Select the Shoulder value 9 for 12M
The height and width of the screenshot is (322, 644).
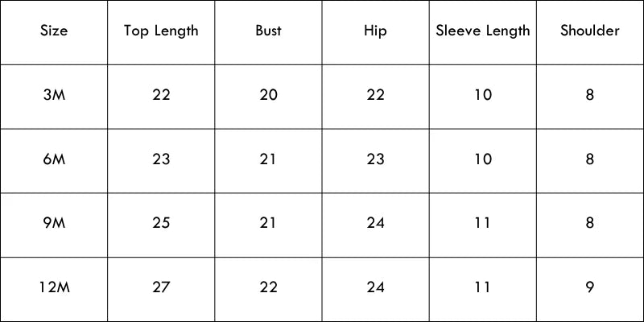click(590, 288)
